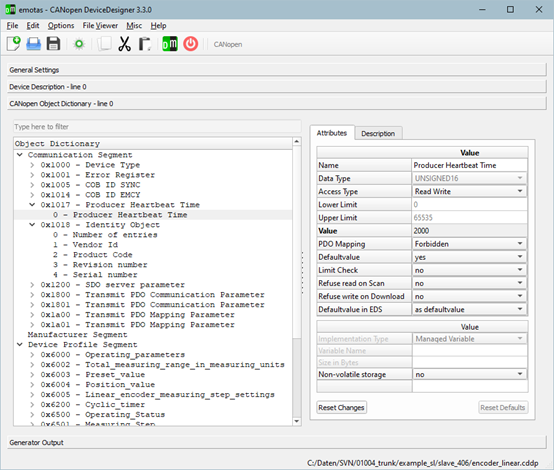The height and width of the screenshot is (470, 554).
Task: Collapse the 0x1018 Identity Object node
Action: point(32,225)
